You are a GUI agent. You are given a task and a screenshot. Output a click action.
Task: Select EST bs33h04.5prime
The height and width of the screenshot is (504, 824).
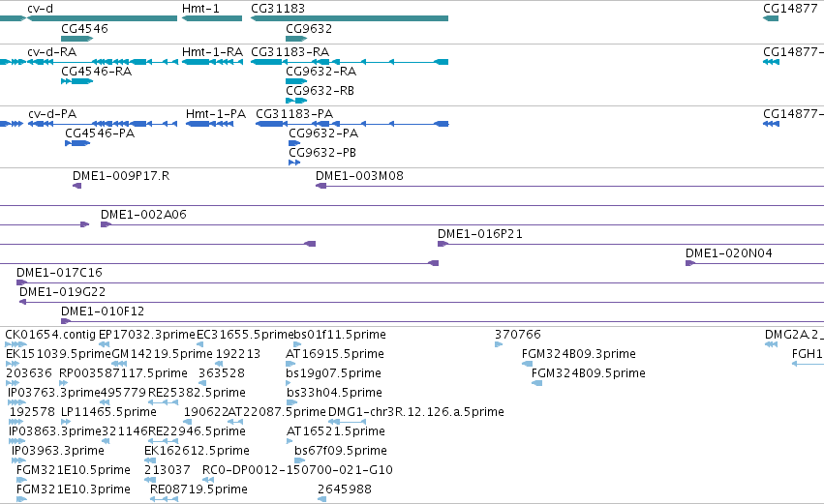coord(291,402)
